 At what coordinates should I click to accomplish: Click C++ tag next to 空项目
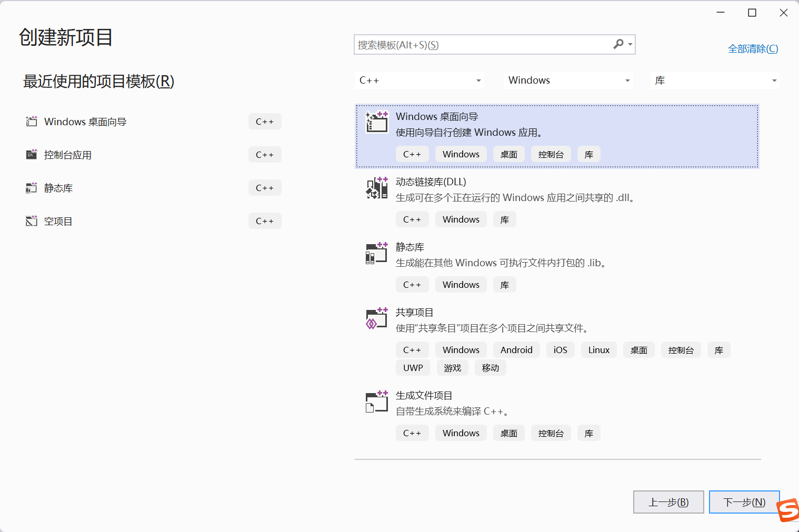coord(265,221)
